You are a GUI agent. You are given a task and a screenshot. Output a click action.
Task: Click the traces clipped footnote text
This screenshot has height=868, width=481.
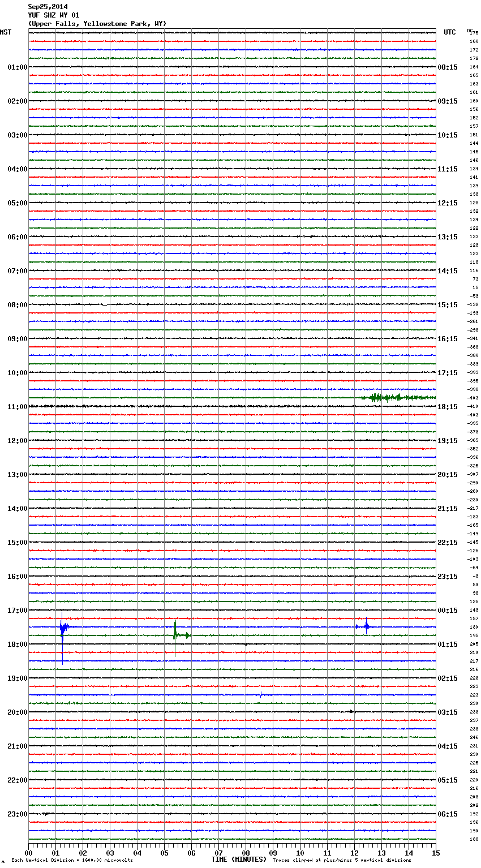coord(342,861)
